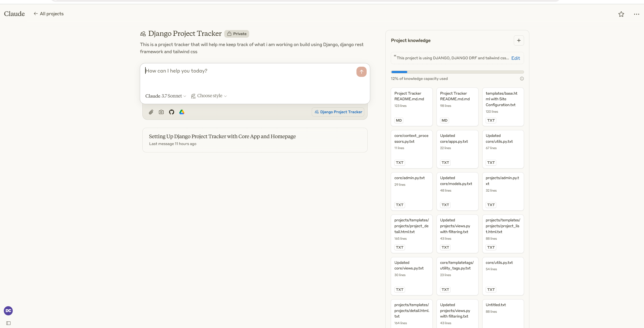Open the Google Drive icon
Viewport: 644px width, 328px height.
tap(182, 112)
